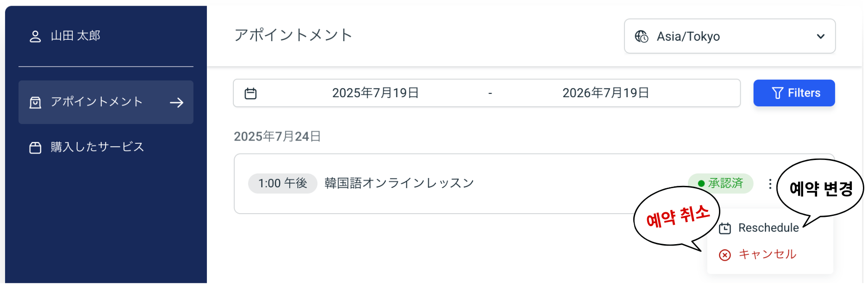This screenshot has width=868, height=289.
Task: Expand the Asia/Tokyo timezone dropdown
Action: point(729,37)
